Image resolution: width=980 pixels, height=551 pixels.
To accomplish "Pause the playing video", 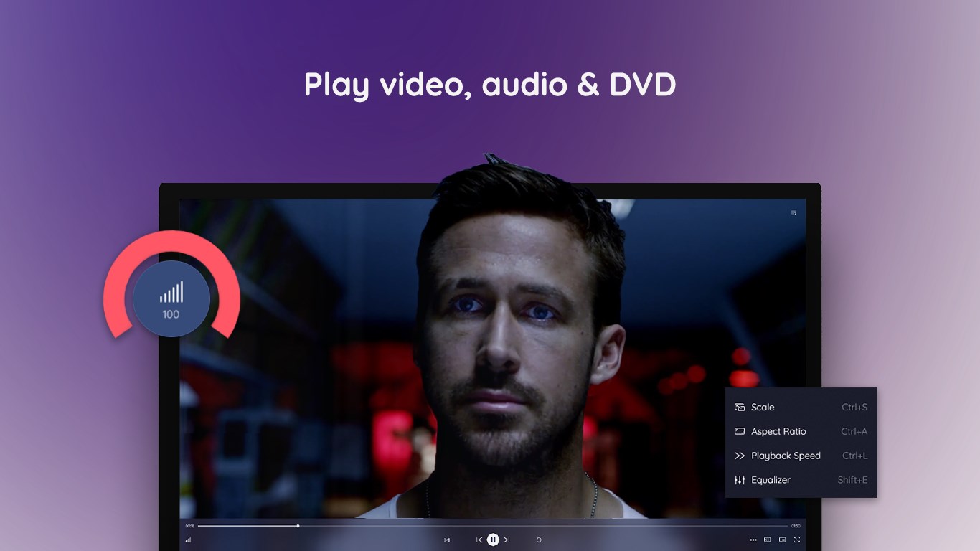I will coord(493,540).
